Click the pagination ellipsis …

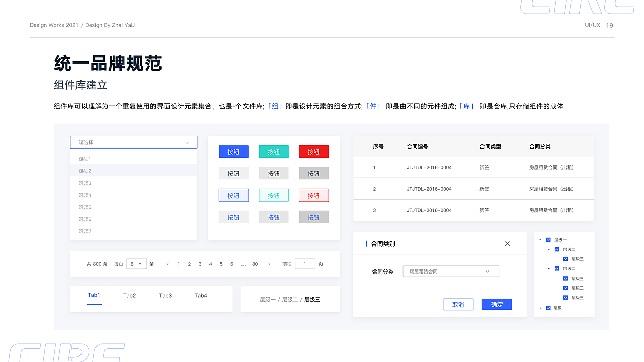pyautogui.click(x=244, y=264)
